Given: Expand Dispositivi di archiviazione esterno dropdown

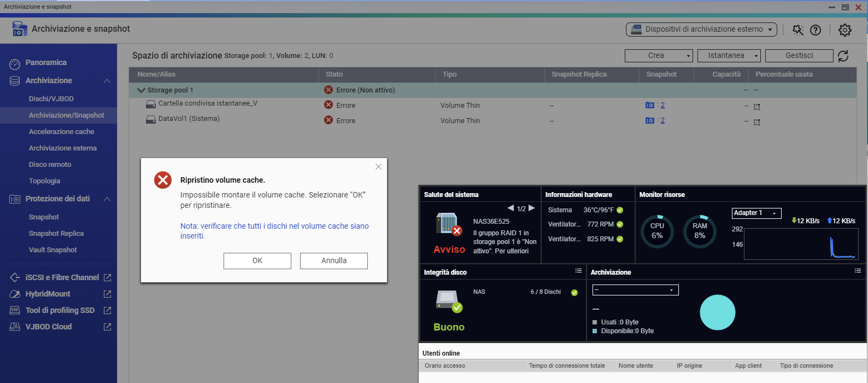Looking at the screenshot, I should coord(701,30).
